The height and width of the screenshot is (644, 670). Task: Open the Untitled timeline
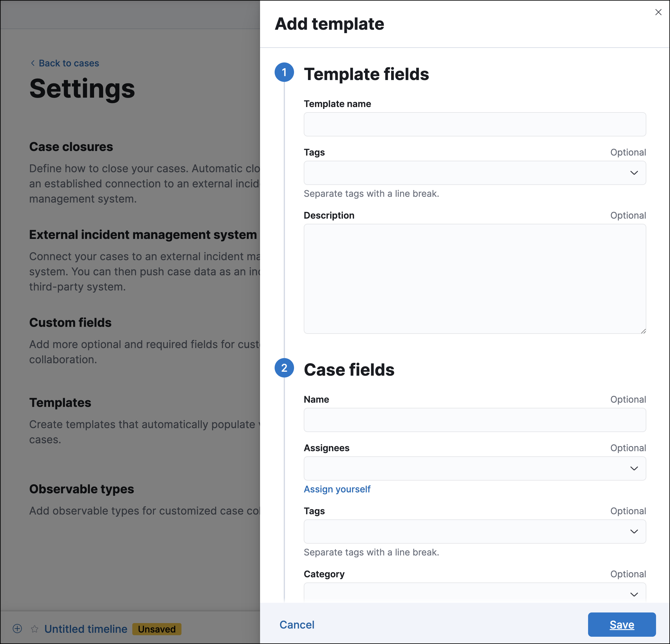86,629
